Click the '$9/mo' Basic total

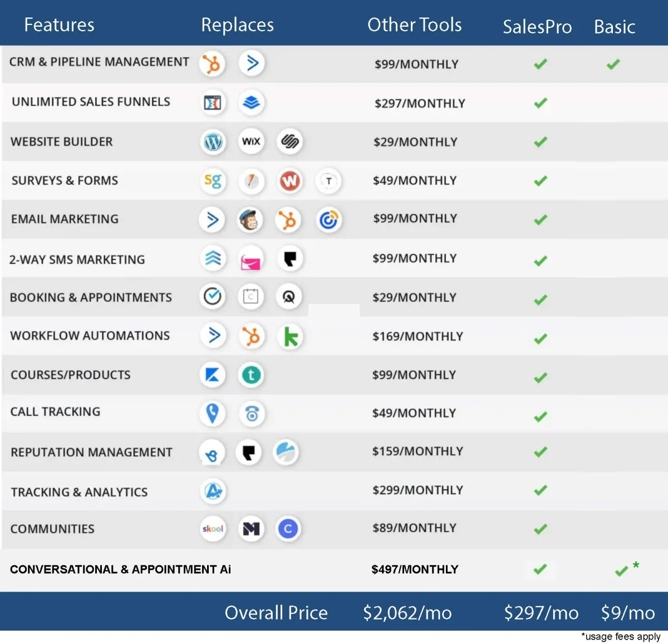coord(628,613)
